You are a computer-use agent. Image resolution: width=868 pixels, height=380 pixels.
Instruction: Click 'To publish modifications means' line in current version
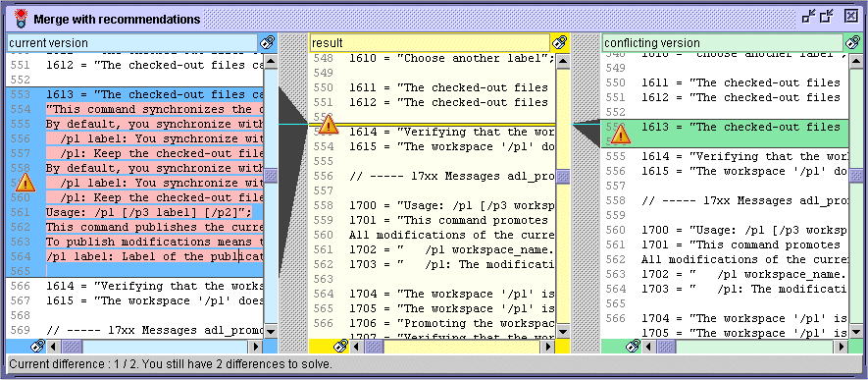pos(155,242)
